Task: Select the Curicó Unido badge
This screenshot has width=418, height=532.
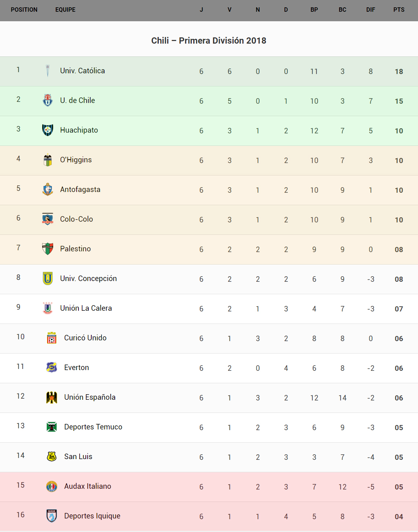Action: click(52, 338)
